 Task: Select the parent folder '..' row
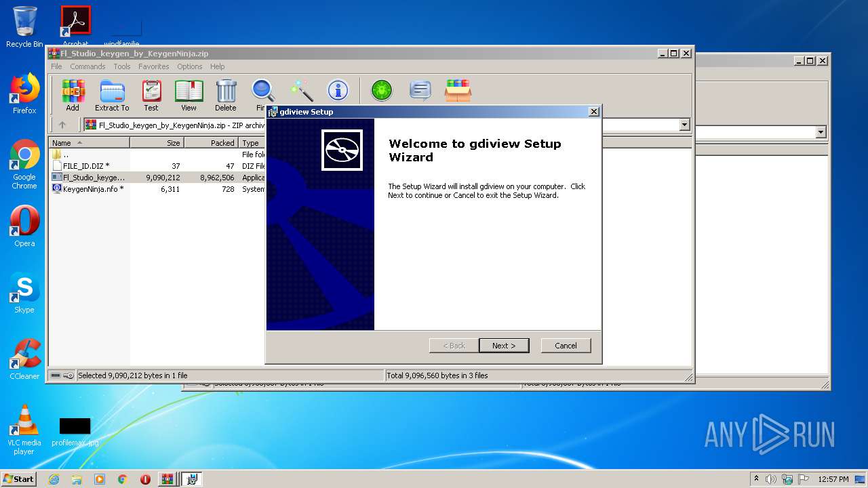[156, 155]
